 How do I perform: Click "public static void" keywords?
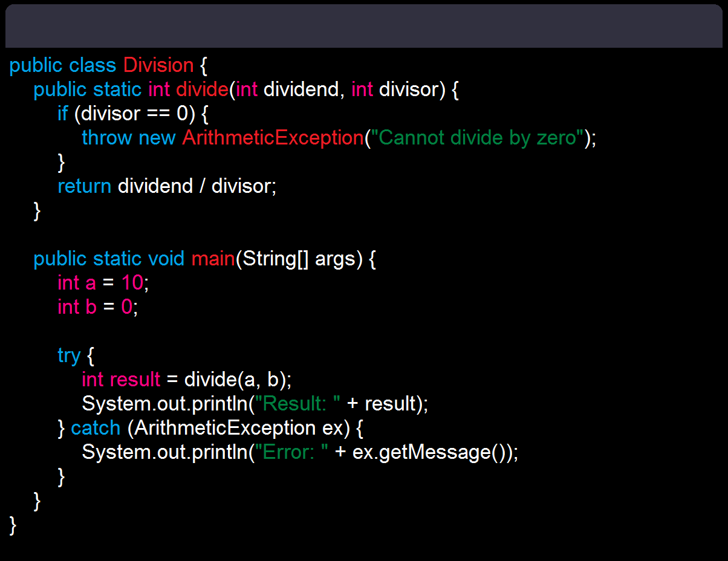click(109, 259)
